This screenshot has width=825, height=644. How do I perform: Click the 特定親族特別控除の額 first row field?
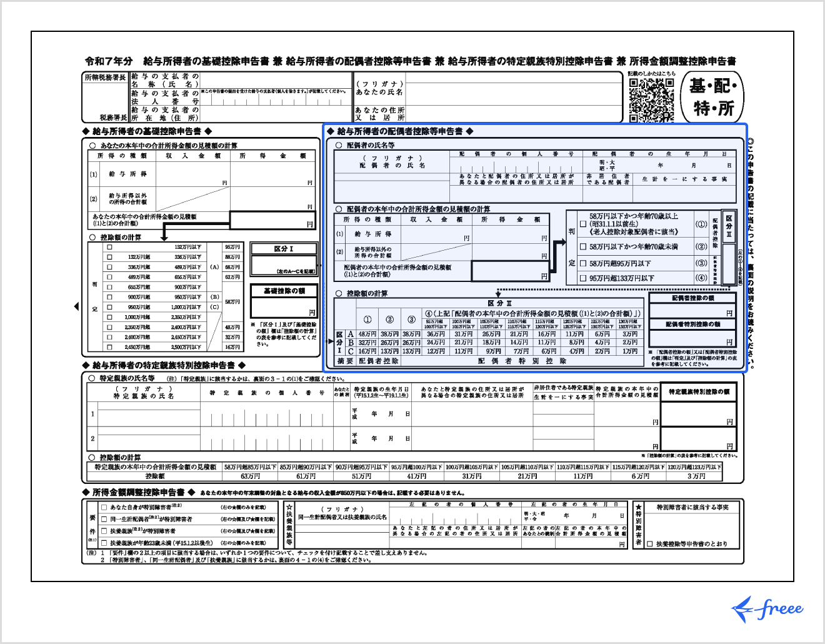[698, 414]
